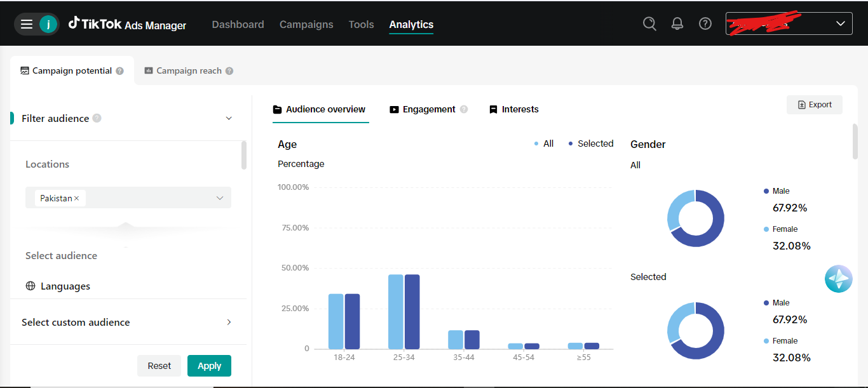Click the Apply button
868x388 pixels.
(209, 366)
